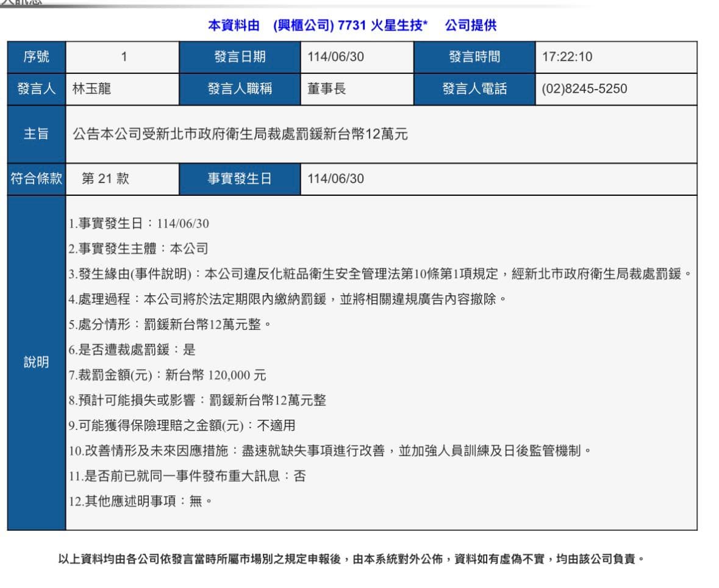Click the 發言人 label cell
Screen dimensions: 719x588
click(36, 89)
